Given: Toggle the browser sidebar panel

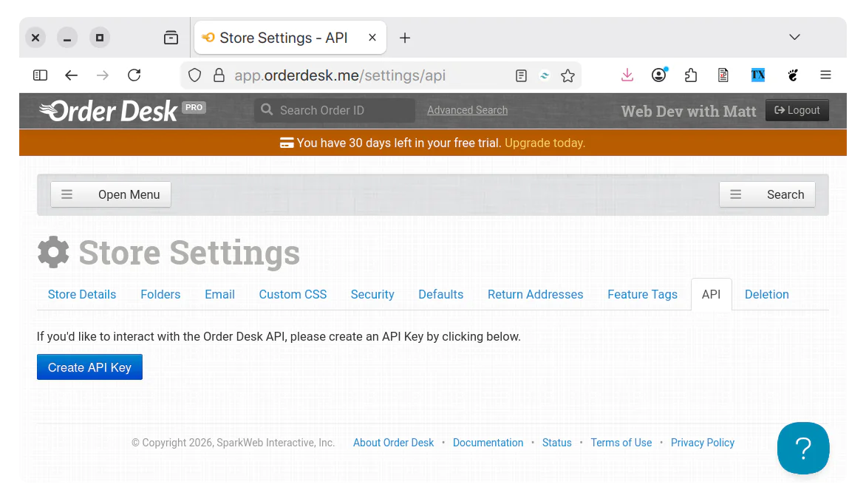Looking at the screenshot, I should click(x=40, y=75).
